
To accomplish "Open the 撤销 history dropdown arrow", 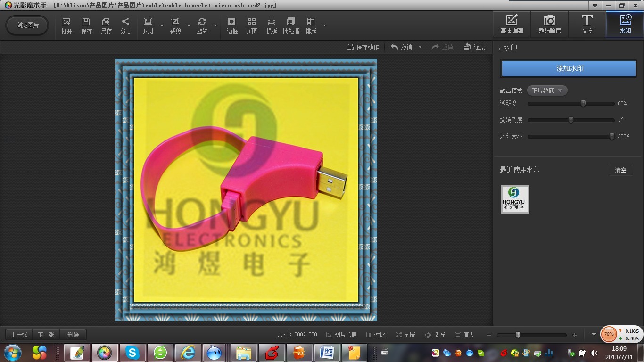I will click(x=420, y=47).
